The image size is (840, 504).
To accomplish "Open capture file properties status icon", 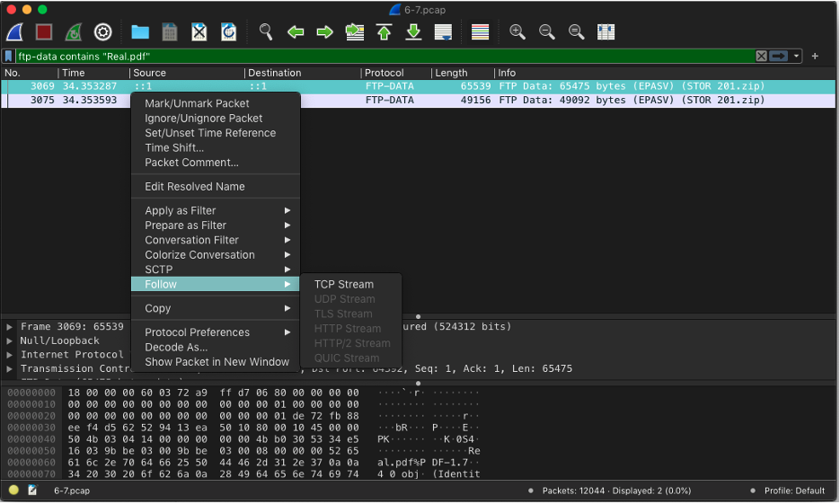I will click(x=32, y=490).
